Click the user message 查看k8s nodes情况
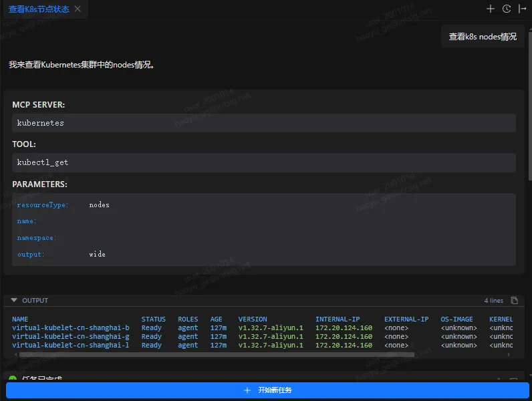Viewport: 532px width, 401px height. pos(482,37)
